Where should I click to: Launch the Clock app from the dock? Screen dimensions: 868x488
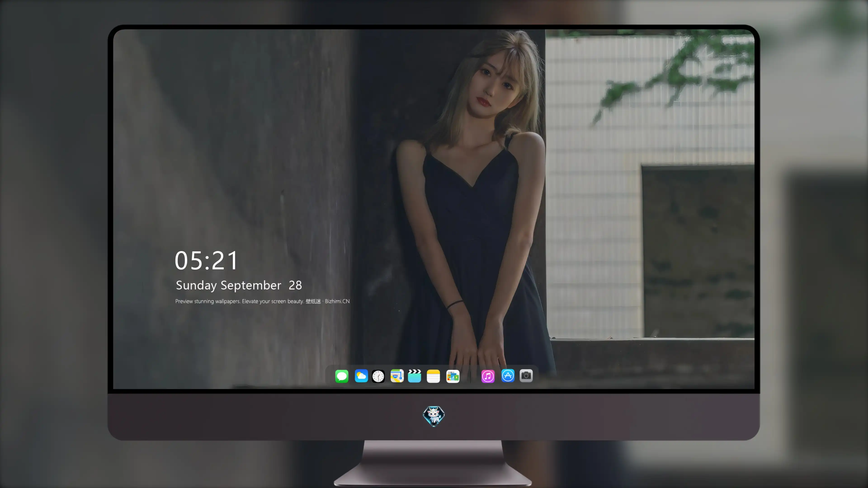click(378, 376)
